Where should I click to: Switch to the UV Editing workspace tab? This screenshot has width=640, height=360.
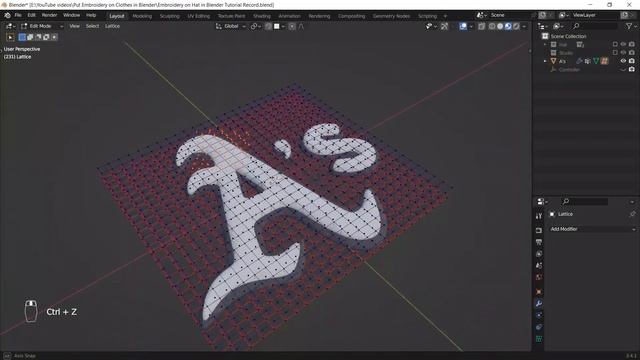click(198, 16)
